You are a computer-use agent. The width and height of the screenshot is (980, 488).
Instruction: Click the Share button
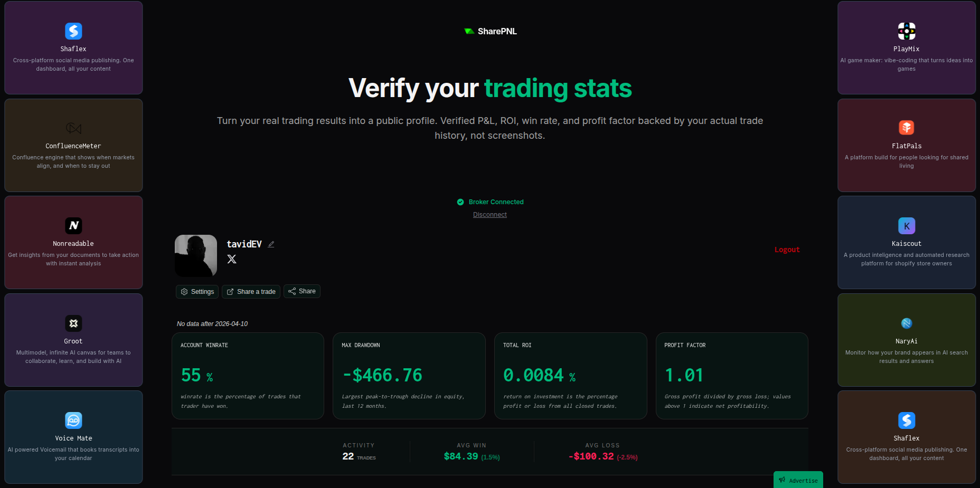point(302,291)
